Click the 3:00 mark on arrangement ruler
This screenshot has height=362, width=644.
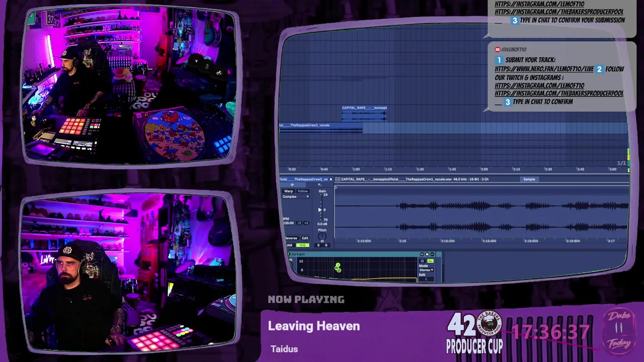click(x=612, y=169)
